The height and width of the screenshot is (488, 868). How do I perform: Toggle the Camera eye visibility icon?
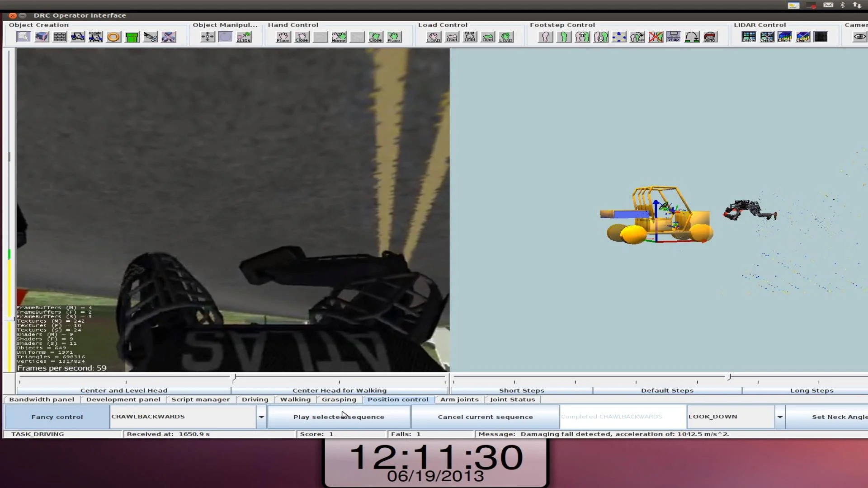[859, 37]
